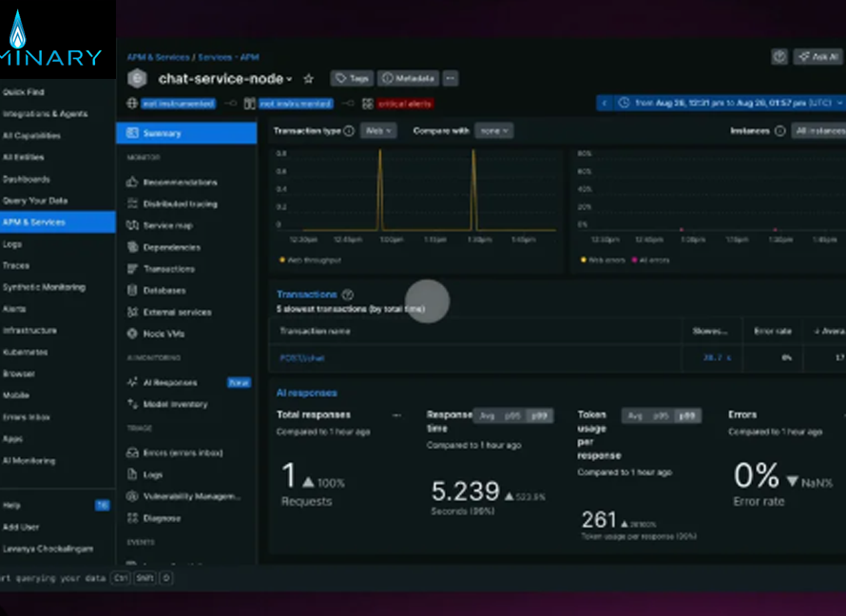Open the Node VMs icon entry
This screenshot has width=846, height=616.
tap(133, 334)
